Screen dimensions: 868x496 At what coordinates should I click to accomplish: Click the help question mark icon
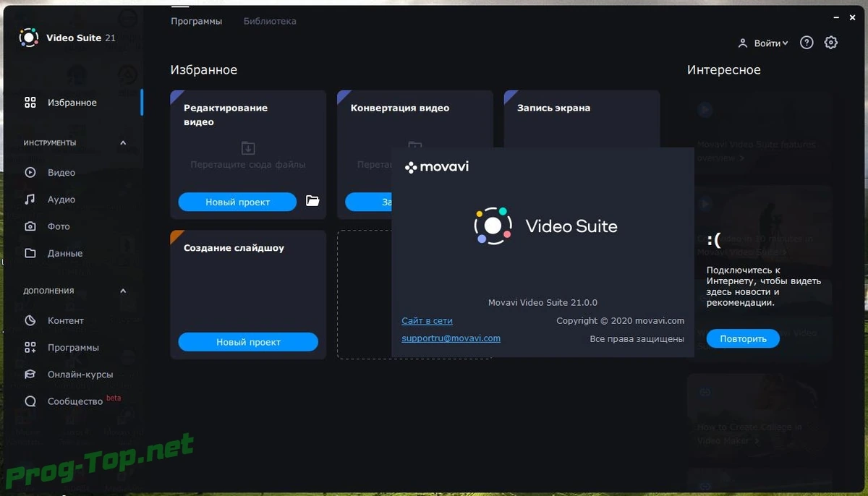807,43
